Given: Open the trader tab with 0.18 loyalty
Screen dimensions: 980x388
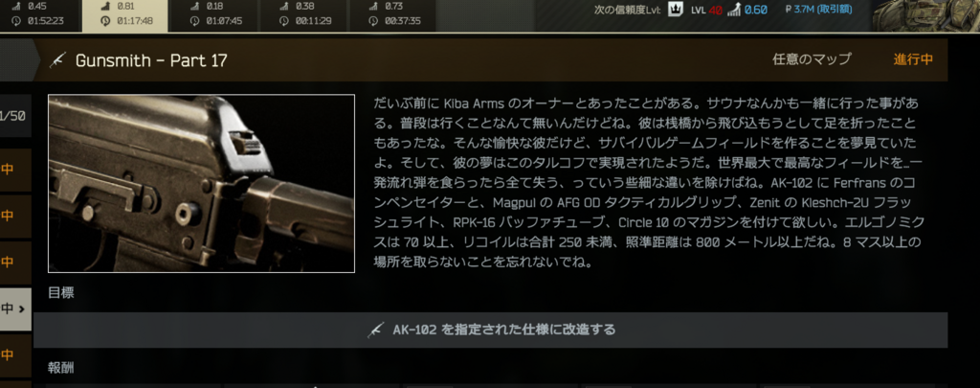Looking at the screenshot, I should 215,15.
